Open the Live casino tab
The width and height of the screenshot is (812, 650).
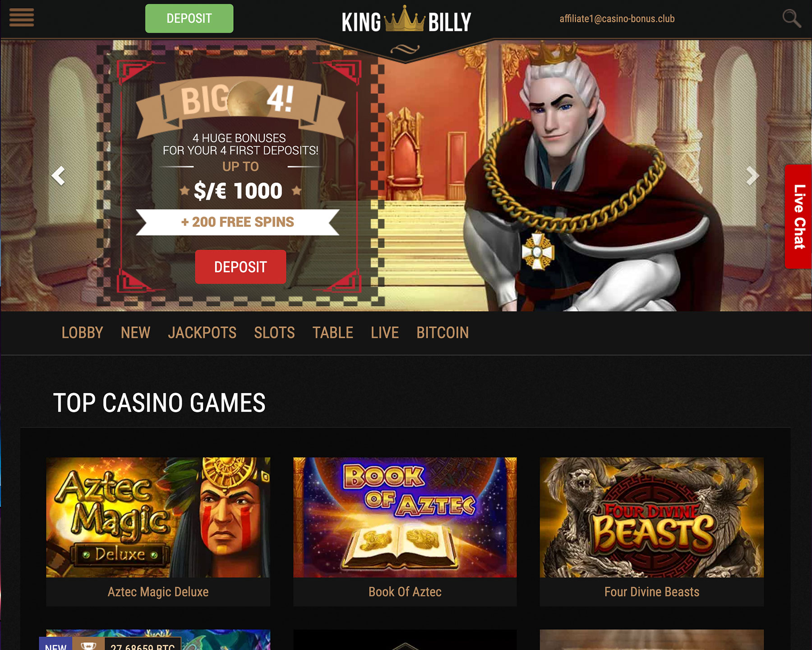(x=385, y=333)
